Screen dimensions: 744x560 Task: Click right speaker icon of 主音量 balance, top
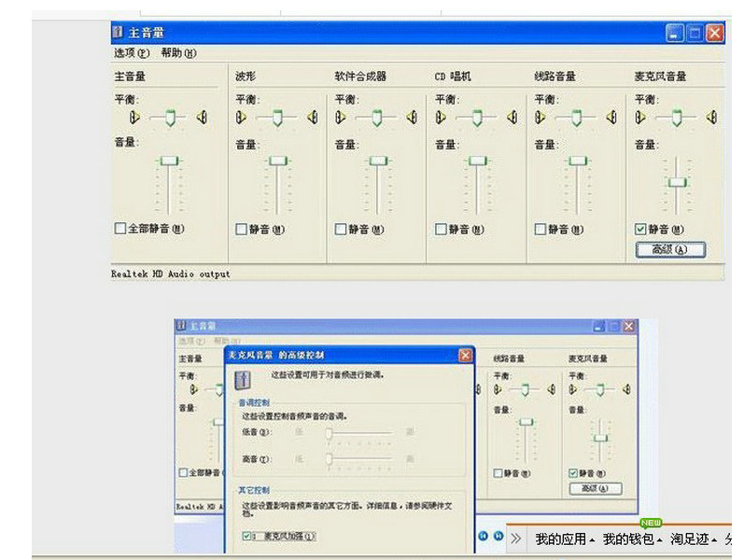[203, 117]
